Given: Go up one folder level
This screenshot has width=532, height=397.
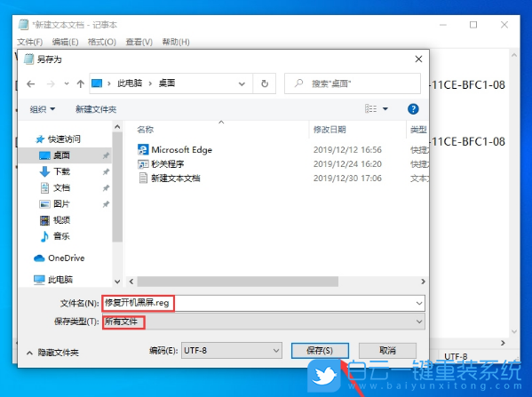Looking at the screenshot, I should point(81,83).
